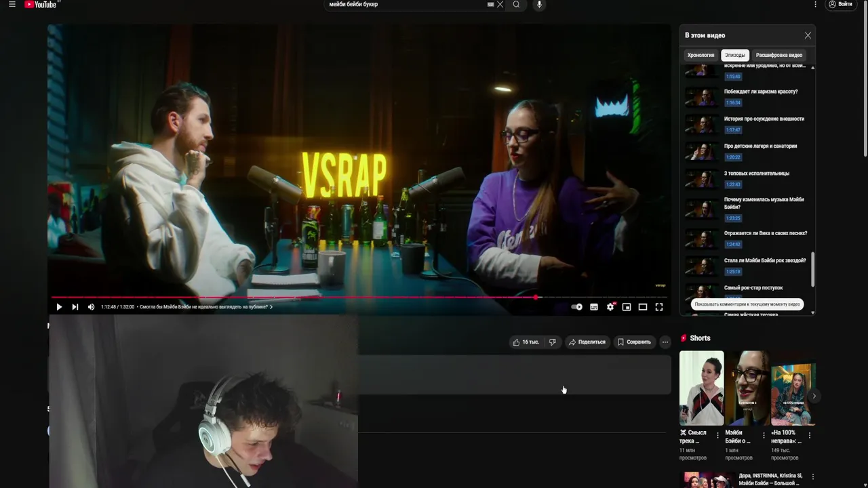This screenshot has width=868, height=488.
Task: Start voice search with microphone icon
Action: (539, 4)
